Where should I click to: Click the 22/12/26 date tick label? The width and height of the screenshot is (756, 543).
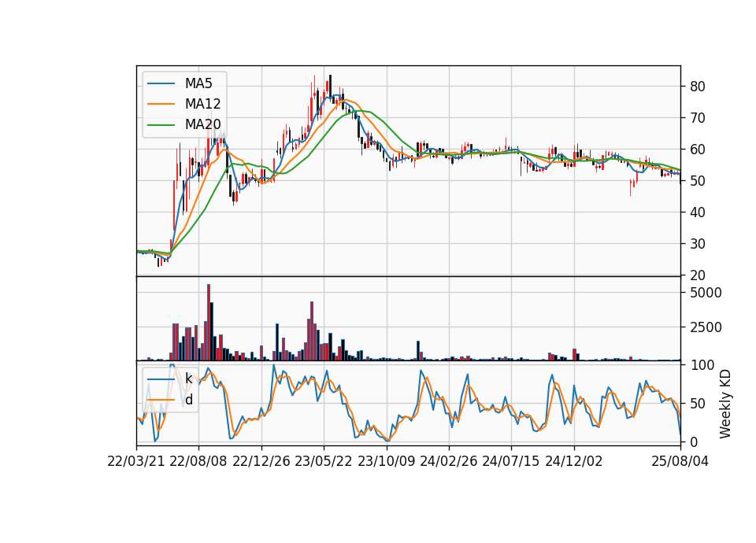(261, 461)
